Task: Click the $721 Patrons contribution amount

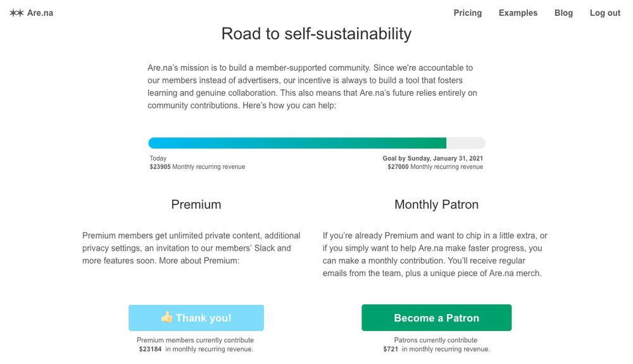Action: (x=391, y=349)
